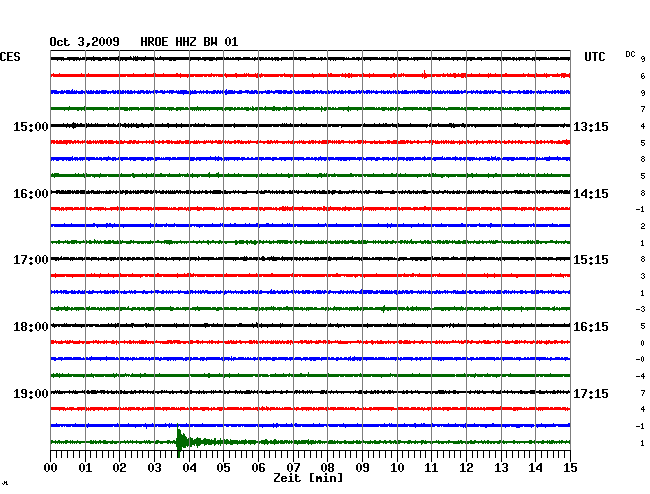Screen dimensions: 650x494
Task: Click the DC value "2"
Action: tap(643, 226)
